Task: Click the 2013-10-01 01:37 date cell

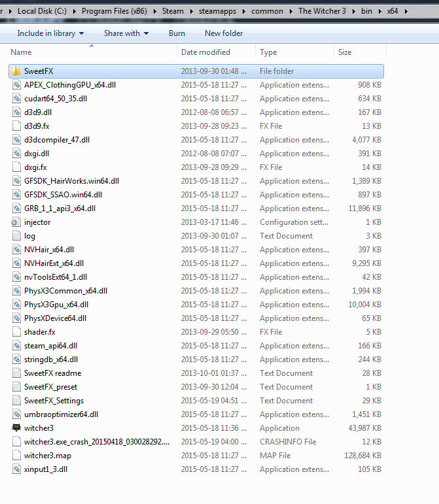Action: click(213, 373)
